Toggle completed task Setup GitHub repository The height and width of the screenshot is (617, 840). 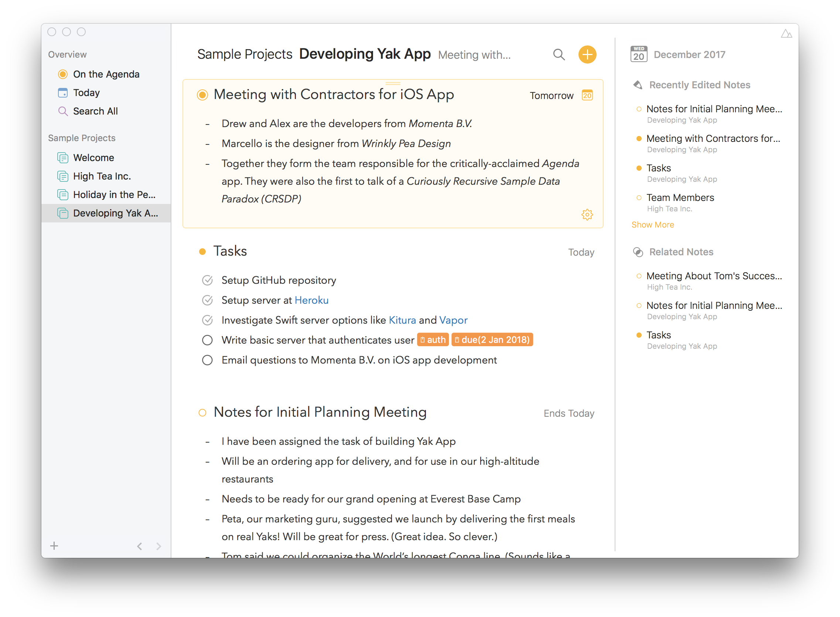coord(207,280)
